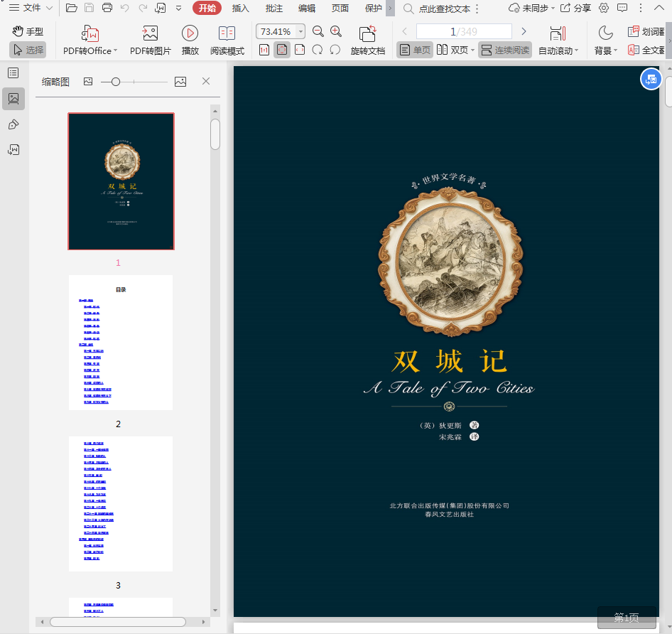The image size is (672, 634).
Task: Select 单页 single page view
Action: click(415, 50)
